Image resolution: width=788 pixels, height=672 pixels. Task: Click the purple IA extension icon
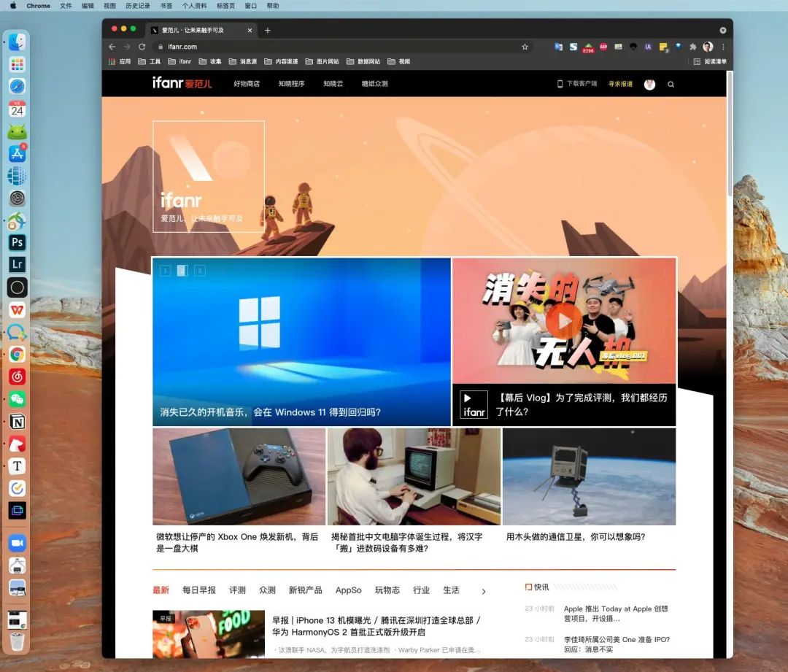pos(648,47)
